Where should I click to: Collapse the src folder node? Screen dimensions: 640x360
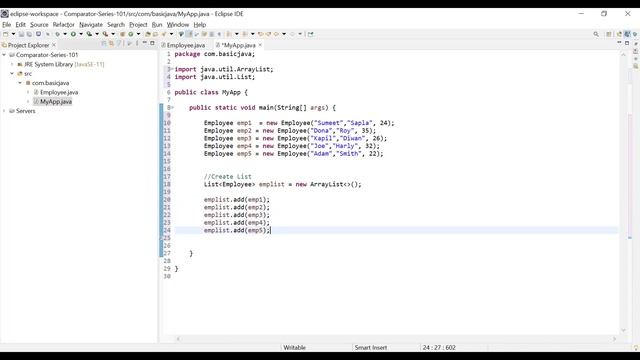12,73
